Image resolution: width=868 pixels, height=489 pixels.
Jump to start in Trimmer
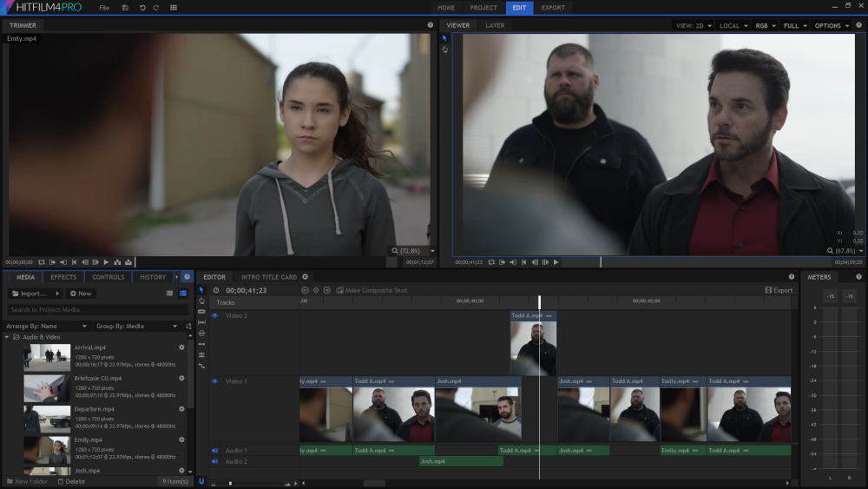click(74, 262)
